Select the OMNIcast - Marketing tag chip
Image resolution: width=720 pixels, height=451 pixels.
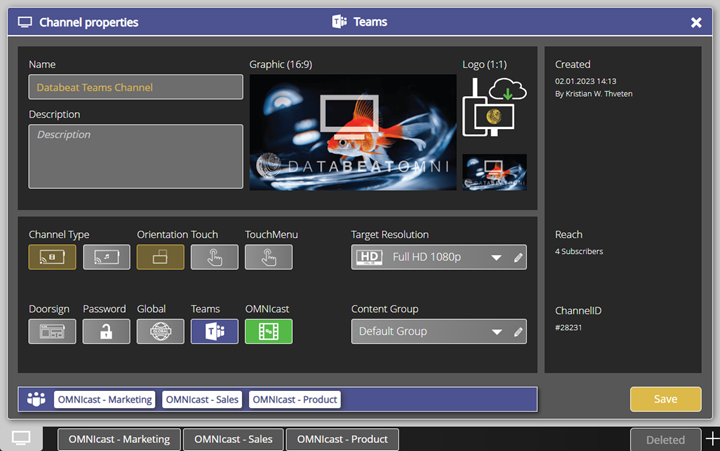(105, 400)
